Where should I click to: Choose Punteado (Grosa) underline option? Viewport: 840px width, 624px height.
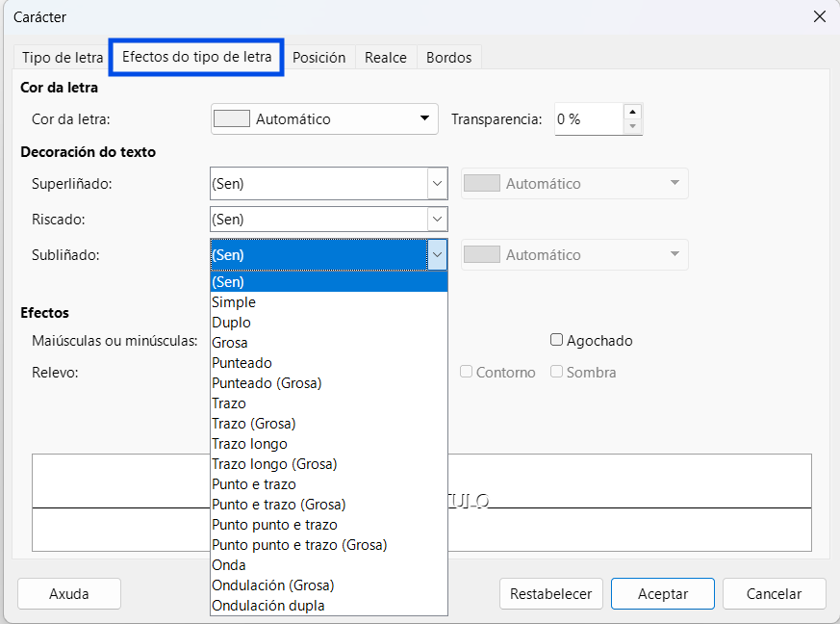tap(329, 382)
